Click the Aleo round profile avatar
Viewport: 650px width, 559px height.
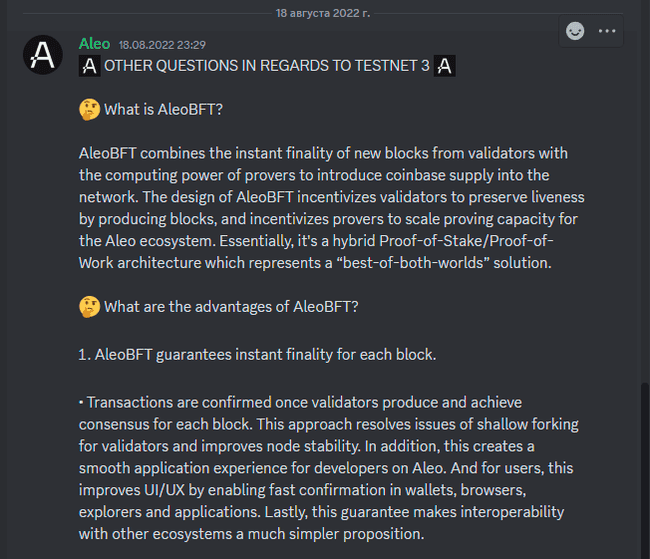tap(43, 54)
